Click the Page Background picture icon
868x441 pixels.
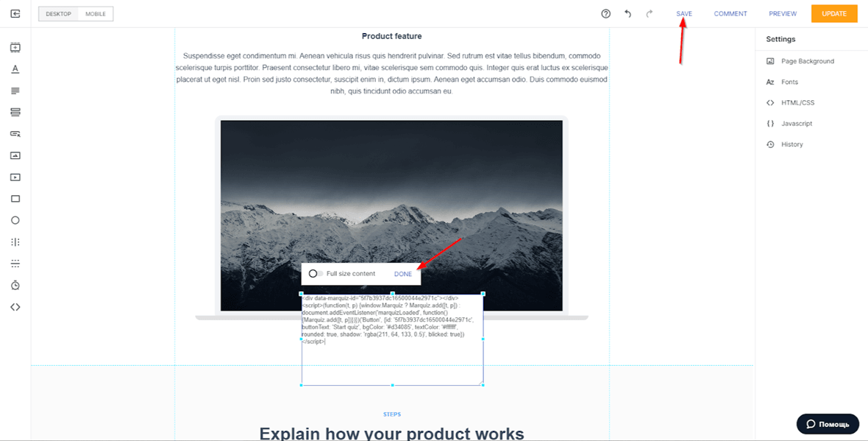pos(770,61)
